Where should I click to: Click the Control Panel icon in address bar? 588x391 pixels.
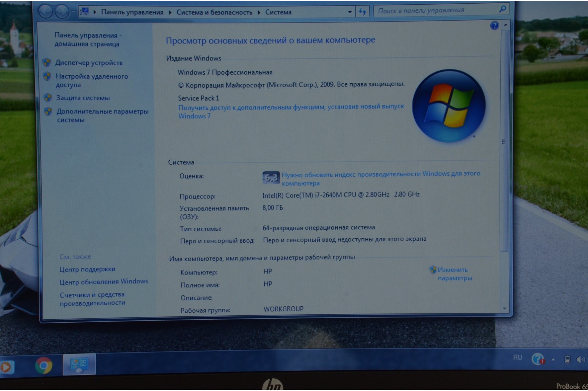pos(84,12)
